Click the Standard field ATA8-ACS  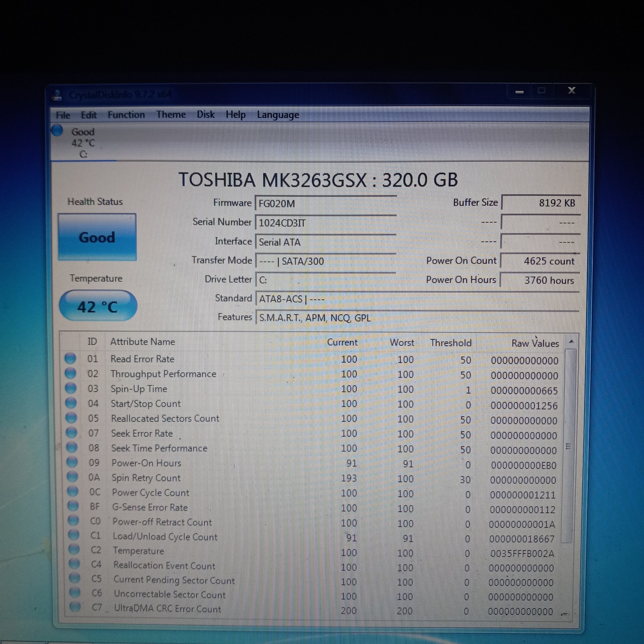click(x=417, y=299)
